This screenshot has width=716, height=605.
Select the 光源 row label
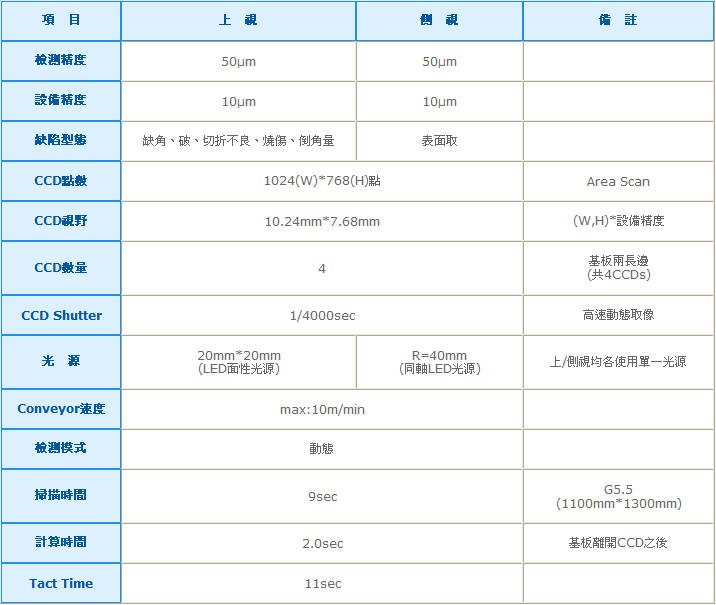click(61, 361)
